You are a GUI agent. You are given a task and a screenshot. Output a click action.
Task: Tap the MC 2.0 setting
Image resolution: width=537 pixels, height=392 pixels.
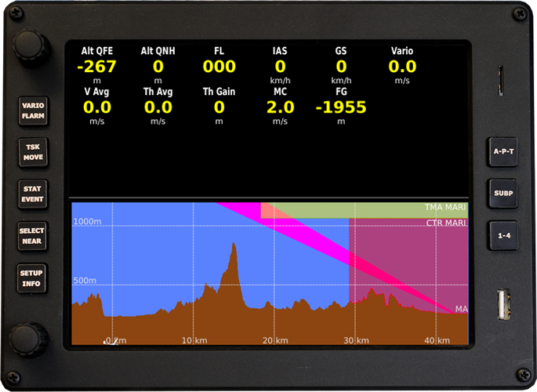pos(280,106)
